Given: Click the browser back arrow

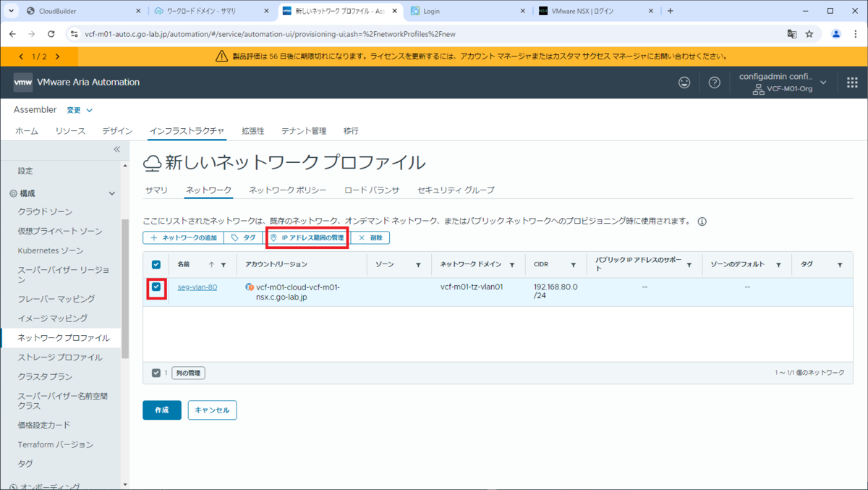Looking at the screenshot, I should pos(12,34).
